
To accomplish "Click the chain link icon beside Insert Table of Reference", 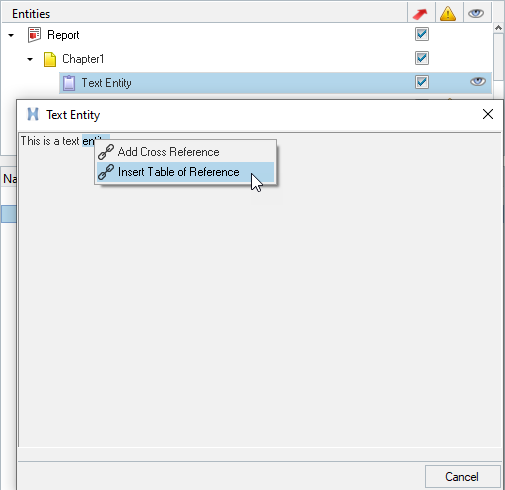I will (106, 172).
